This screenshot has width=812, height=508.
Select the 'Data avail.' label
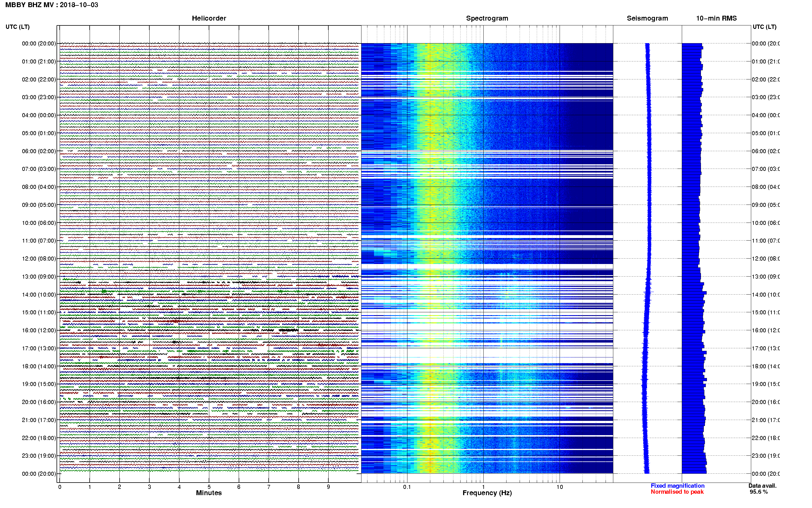click(762, 486)
